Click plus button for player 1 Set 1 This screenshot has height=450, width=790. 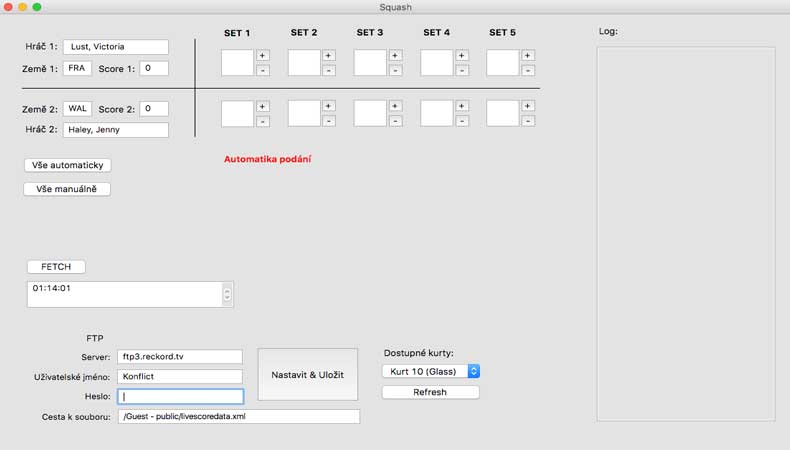[x=263, y=55]
